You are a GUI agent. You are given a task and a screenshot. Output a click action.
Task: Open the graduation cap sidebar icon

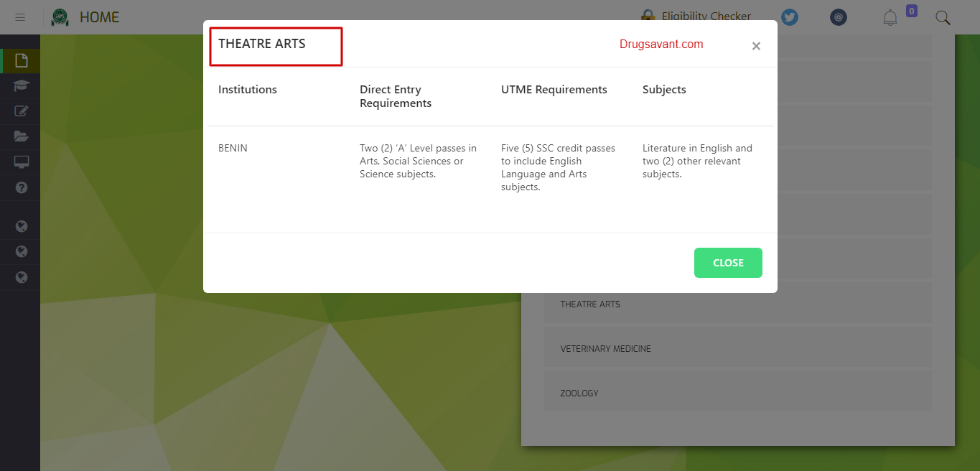pos(22,86)
